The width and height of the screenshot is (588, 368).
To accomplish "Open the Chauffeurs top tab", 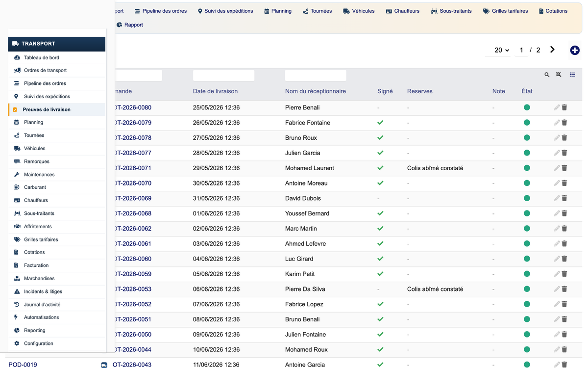I will pos(403,11).
